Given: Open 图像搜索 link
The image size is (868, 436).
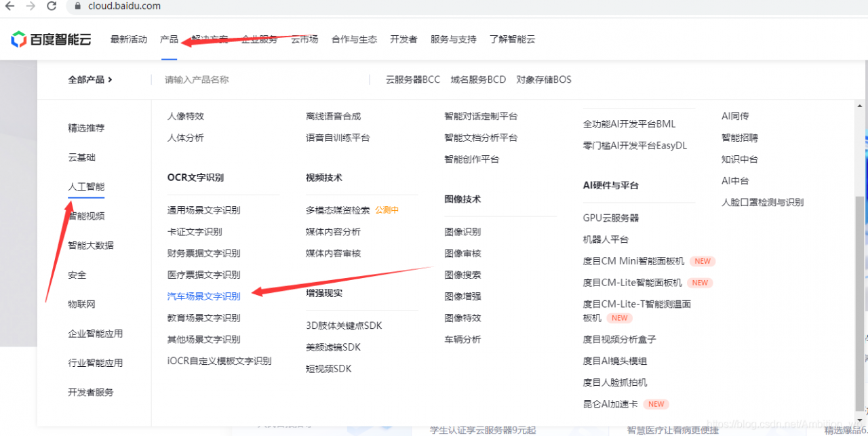Looking at the screenshot, I should click(462, 275).
